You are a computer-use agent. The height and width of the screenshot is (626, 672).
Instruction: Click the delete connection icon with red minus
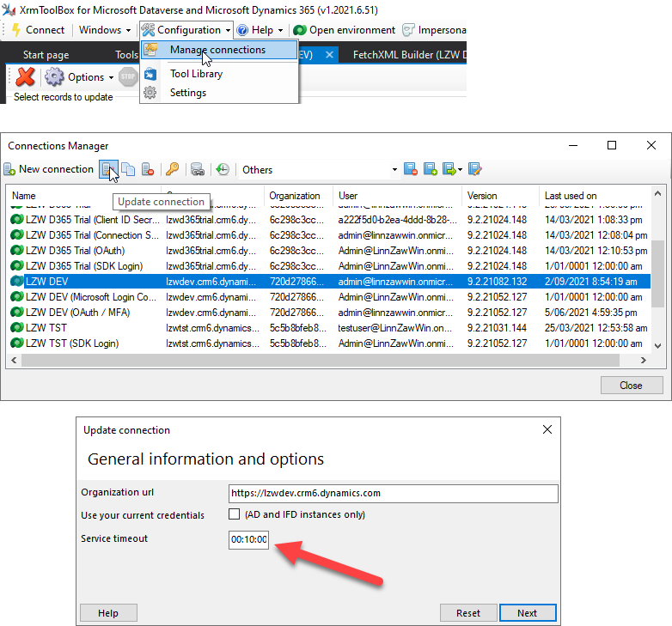[x=148, y=169]
